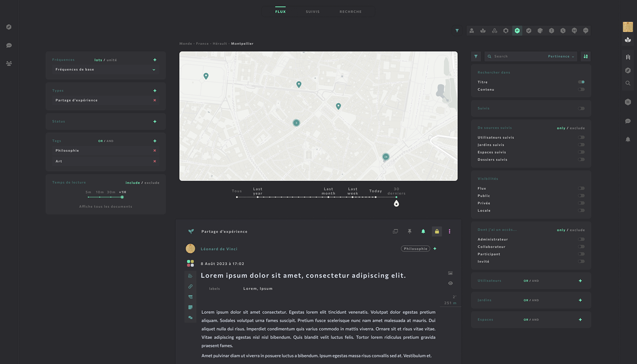Toggle the Invité access switch

581,261
